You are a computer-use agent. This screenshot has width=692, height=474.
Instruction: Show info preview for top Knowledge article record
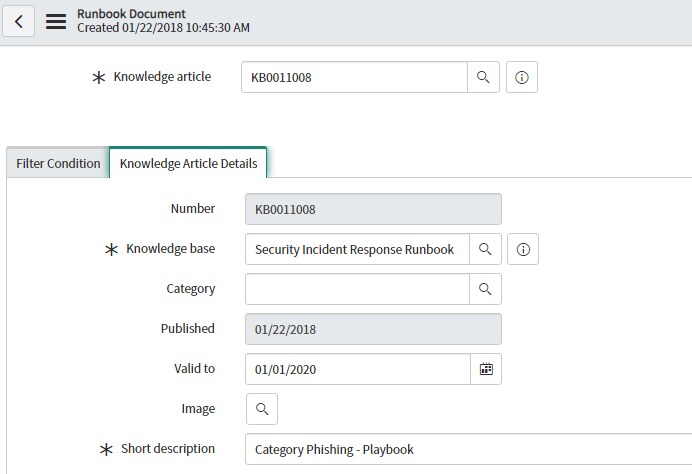(x=522, y=77)
